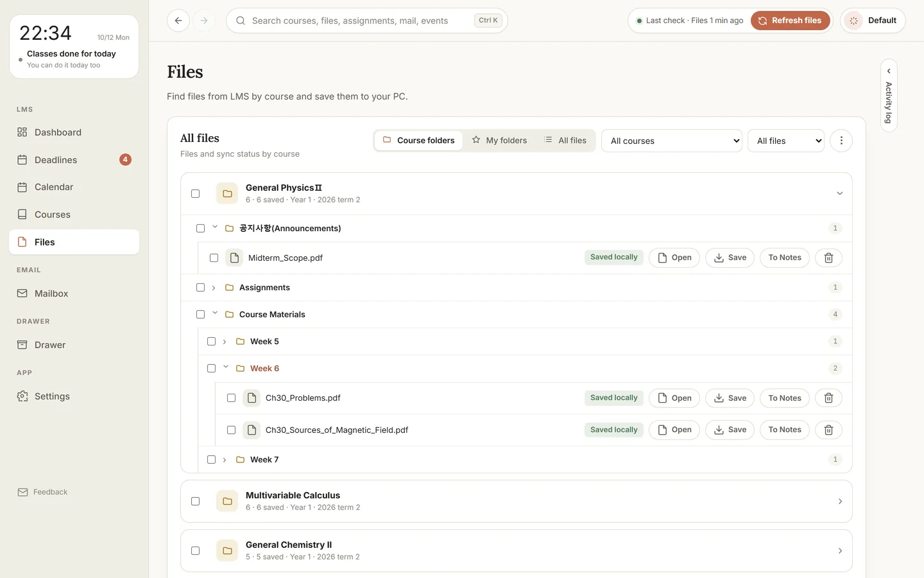Select the Assignments folder checkbox
The height and width of the screenshot is (578, 924).
(x=200, y=287)
